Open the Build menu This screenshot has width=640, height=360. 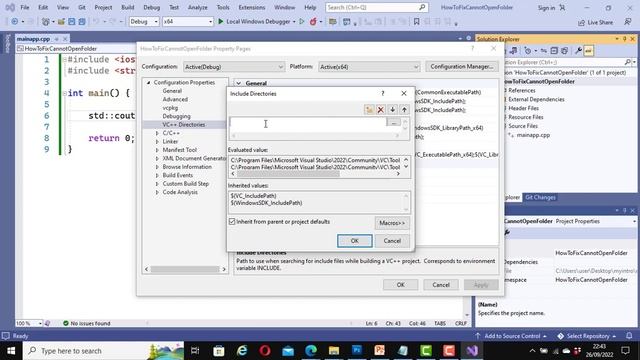pos(128,7)
